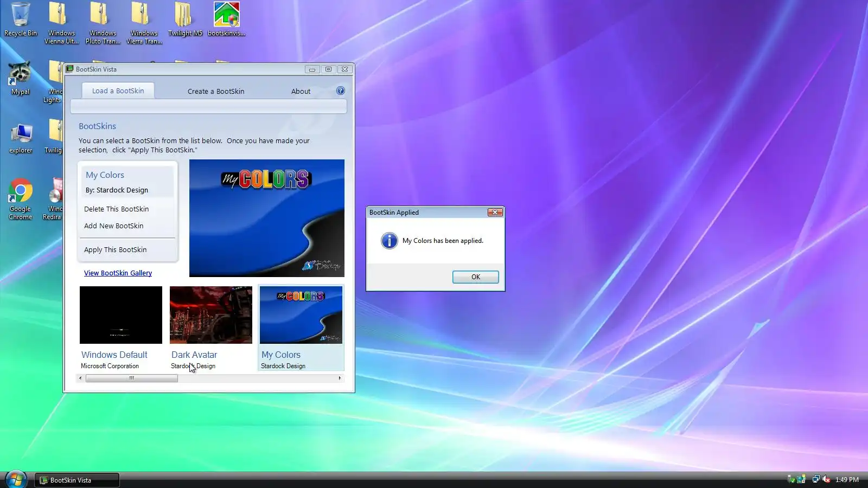Screen dimensions: 868x488
Task: Select the Twilight M5 folder icon
Action: pyautogui.click(x=185, y=19)
